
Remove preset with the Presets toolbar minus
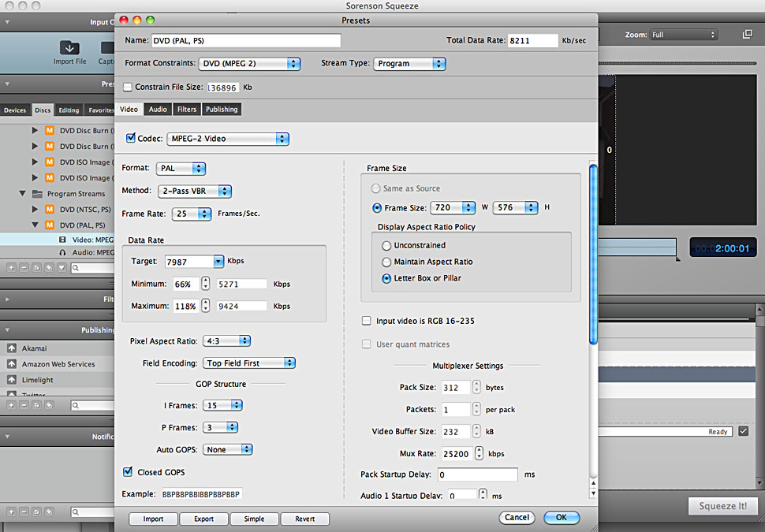[x=24, y=268]
